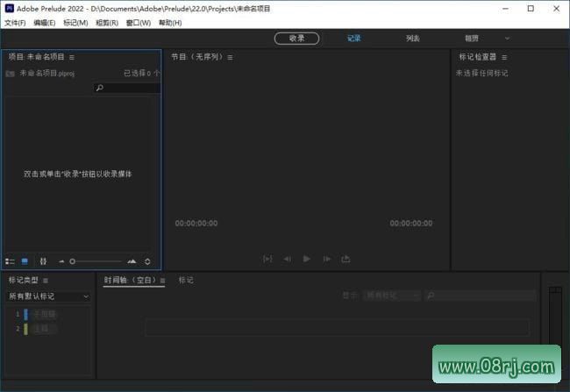This screenshot has height=392, width=570.
Task: Open the 帮助(H) menu
Action: click(170, 23)
